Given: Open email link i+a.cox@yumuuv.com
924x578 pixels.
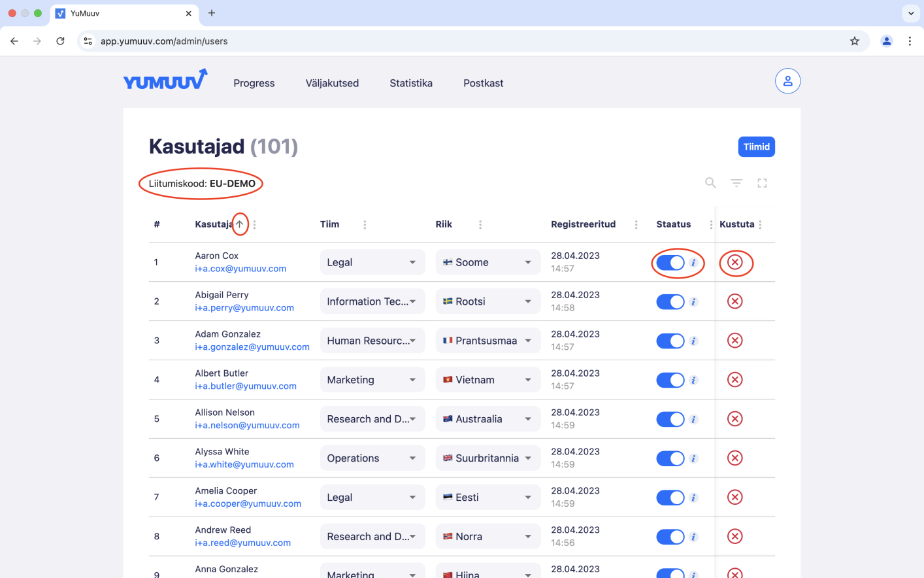Looking at the screenshot, I should point(240,269).
